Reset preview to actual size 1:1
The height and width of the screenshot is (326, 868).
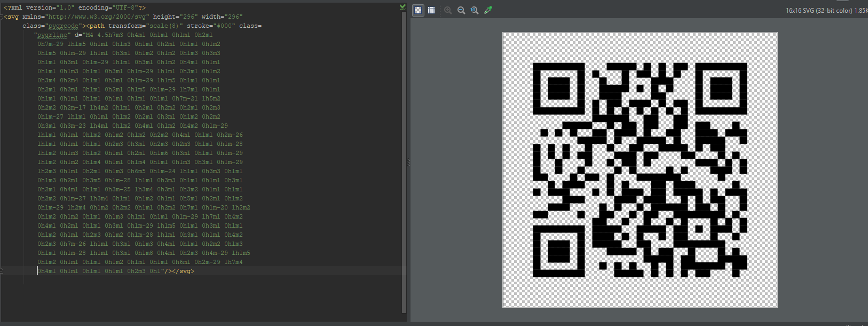coord(475,10)
